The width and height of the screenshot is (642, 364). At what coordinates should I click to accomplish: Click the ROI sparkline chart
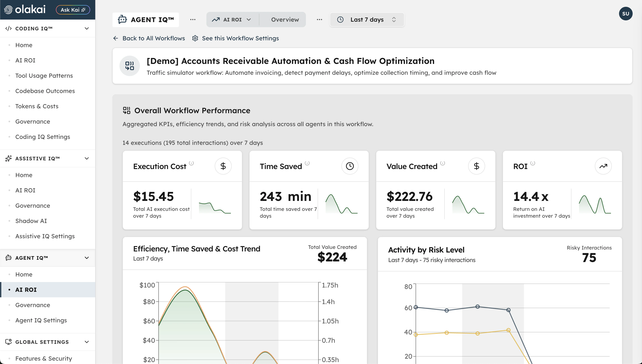point(595,205)
